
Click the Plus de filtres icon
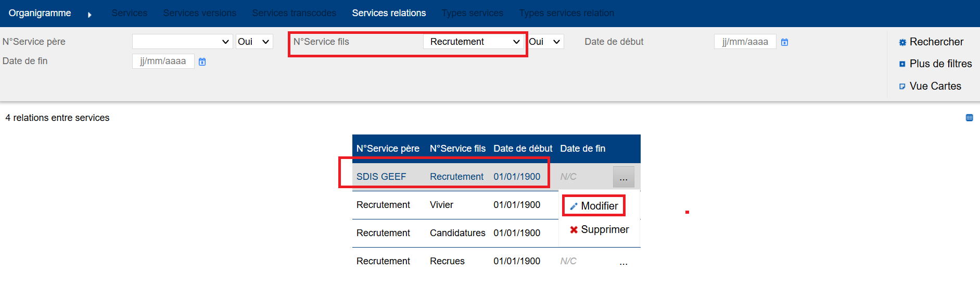pyautogui.click(x=902, y=64)
